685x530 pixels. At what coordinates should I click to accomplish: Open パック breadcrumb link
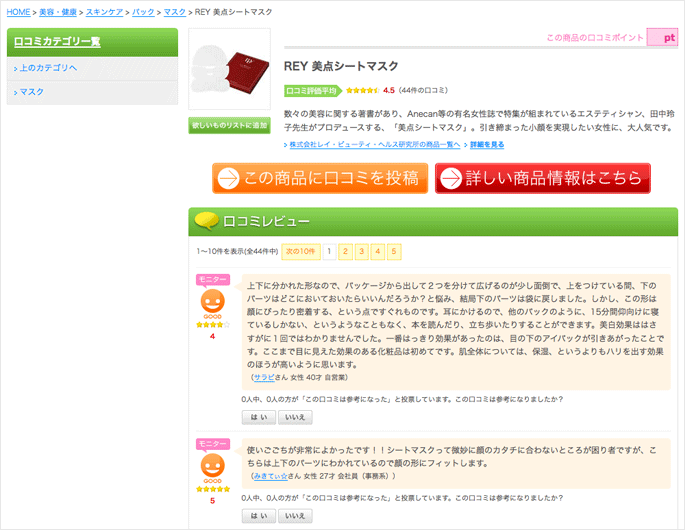(x=143, y=12)
